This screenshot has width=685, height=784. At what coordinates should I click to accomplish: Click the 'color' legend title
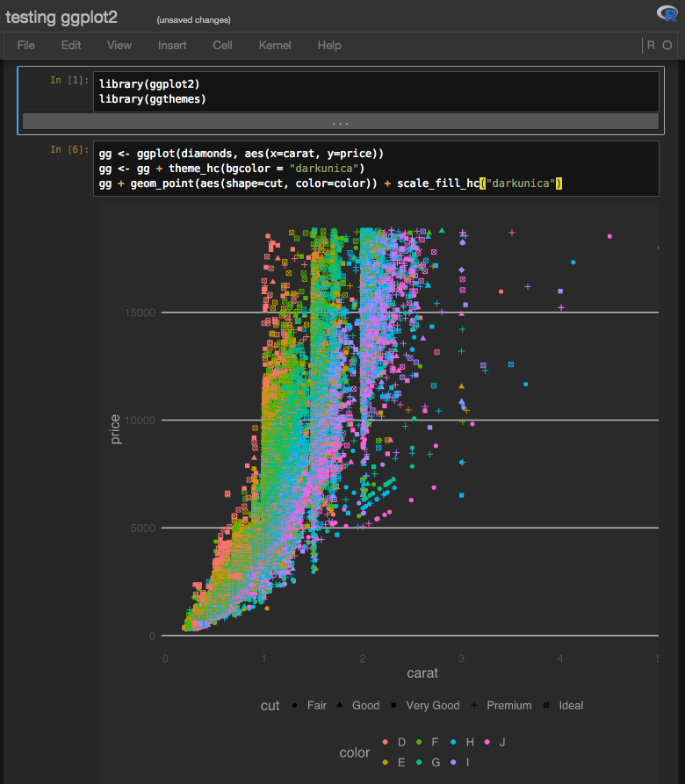coord(355,752)
